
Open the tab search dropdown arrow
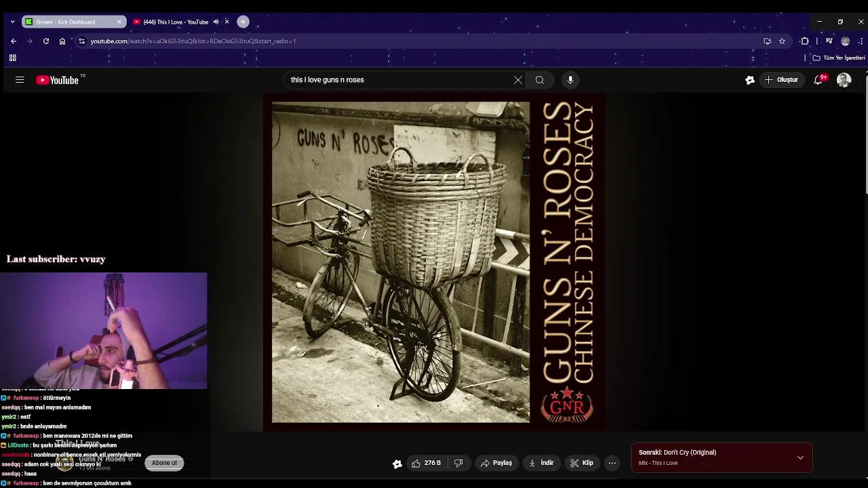[12, 22]
